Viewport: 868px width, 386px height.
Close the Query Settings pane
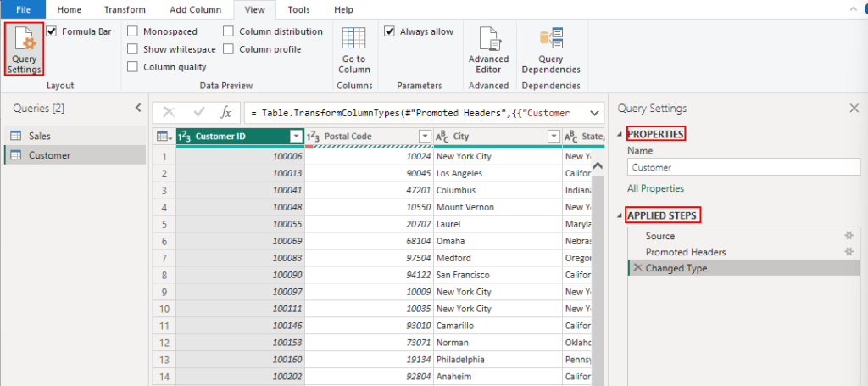tap(854, 109)
